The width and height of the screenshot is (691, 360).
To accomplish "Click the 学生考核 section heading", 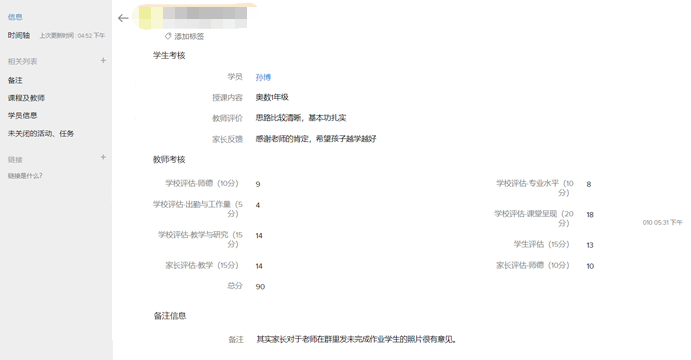I will (169, 56).
